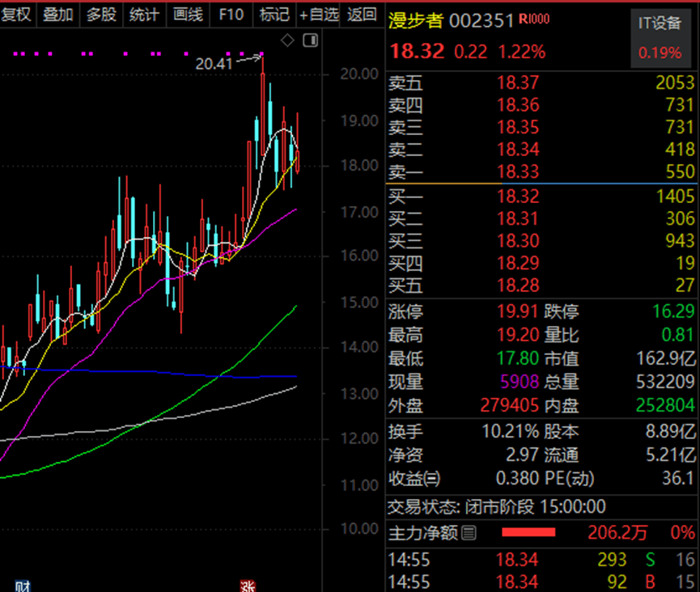
Task: Select the 买三 price 18.30
Action: [518, 241]
